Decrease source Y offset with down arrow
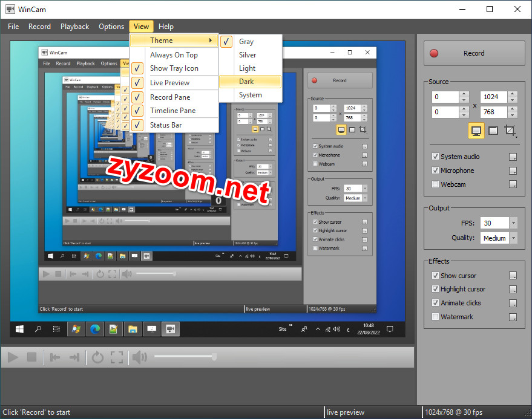 (x=464, y=115)
